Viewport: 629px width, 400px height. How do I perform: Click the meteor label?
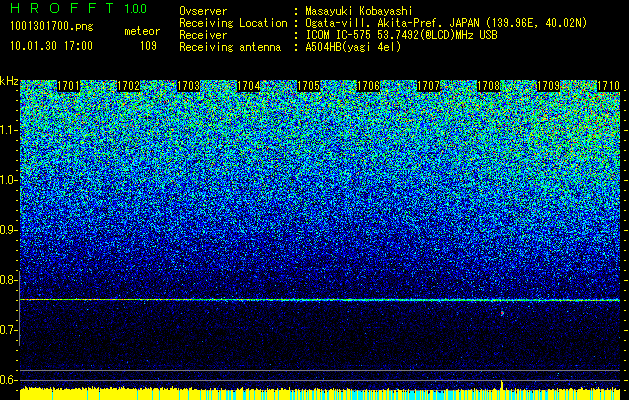(x=142, y=31)
